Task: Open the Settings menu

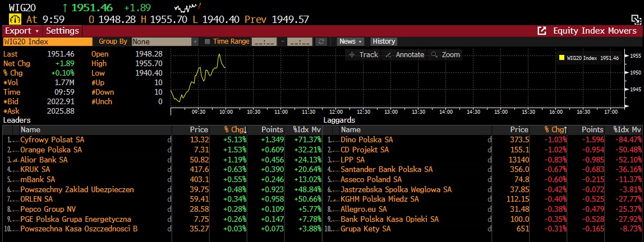Action: (62, 31)
